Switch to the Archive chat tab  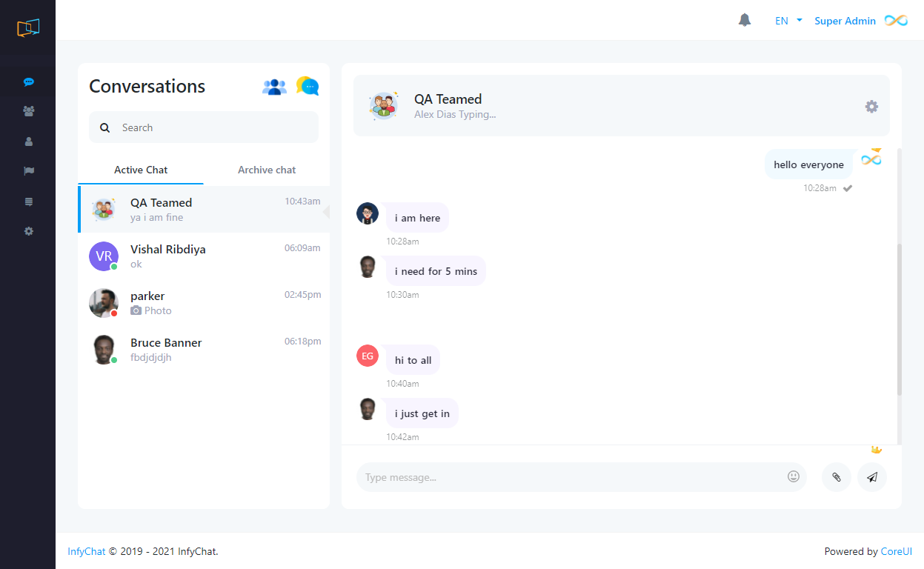click(267, 170)
